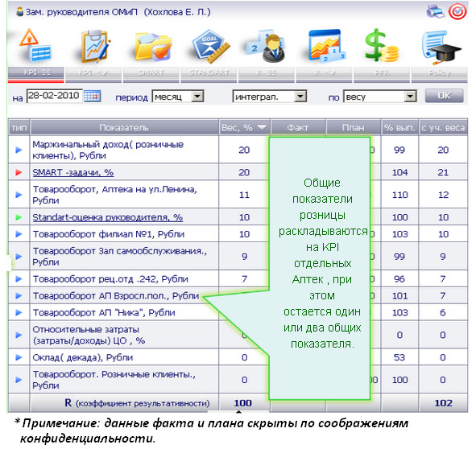Click the date field 28-02-2010
This screenshot has height=449, width=476.
55,97
